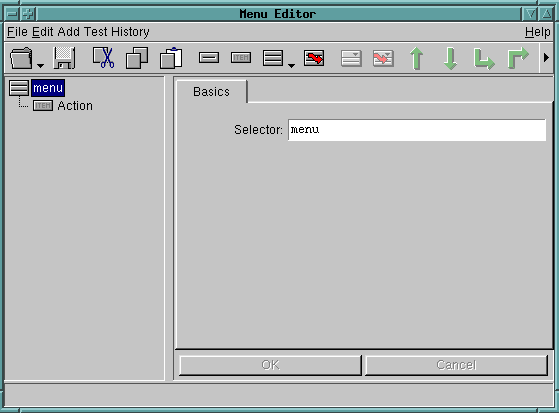Click the Cut scissors icon
The height and width of the screenshot is (413, 559).
(x=103, y=58)
